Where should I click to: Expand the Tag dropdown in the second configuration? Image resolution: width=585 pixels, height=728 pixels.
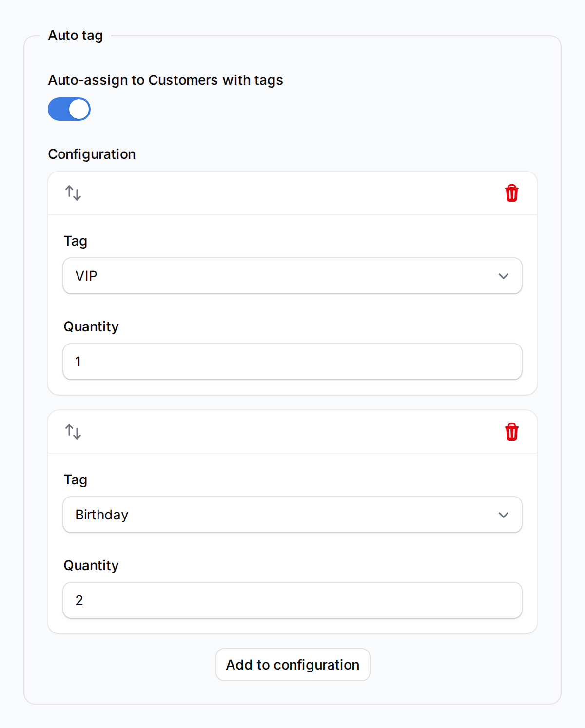[x=292, y=515]
